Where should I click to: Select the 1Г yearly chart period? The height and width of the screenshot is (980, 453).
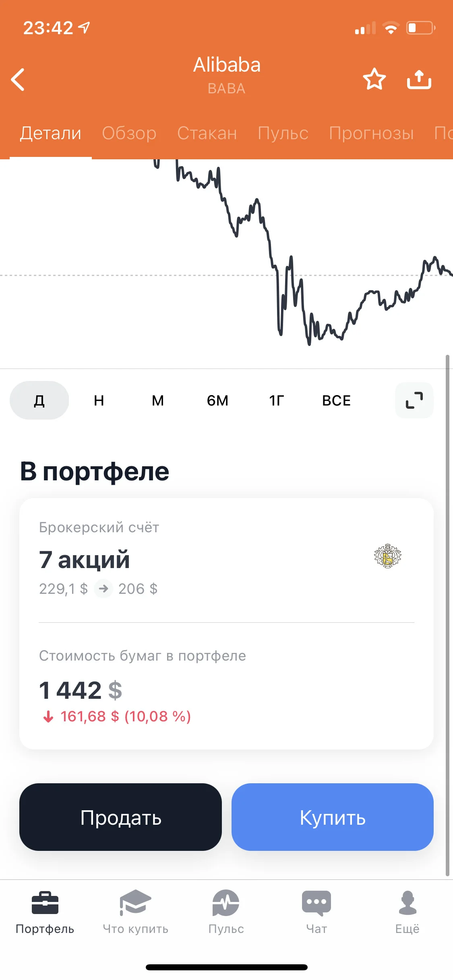tap(277, 400)
